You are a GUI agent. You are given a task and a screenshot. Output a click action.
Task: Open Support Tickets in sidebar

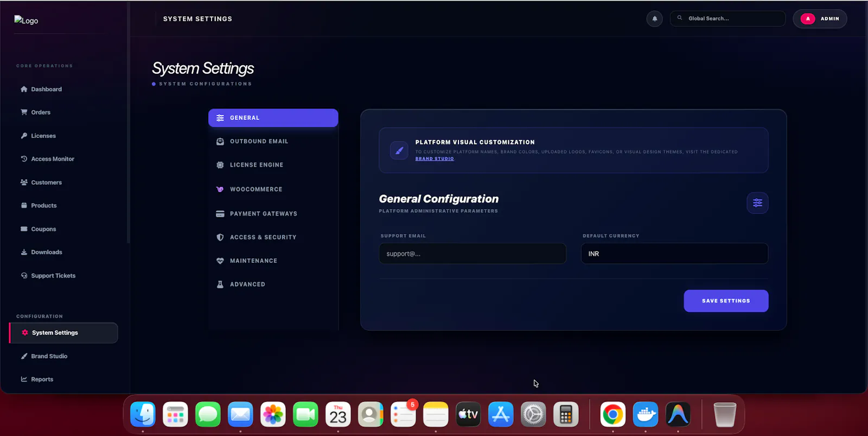53,276
